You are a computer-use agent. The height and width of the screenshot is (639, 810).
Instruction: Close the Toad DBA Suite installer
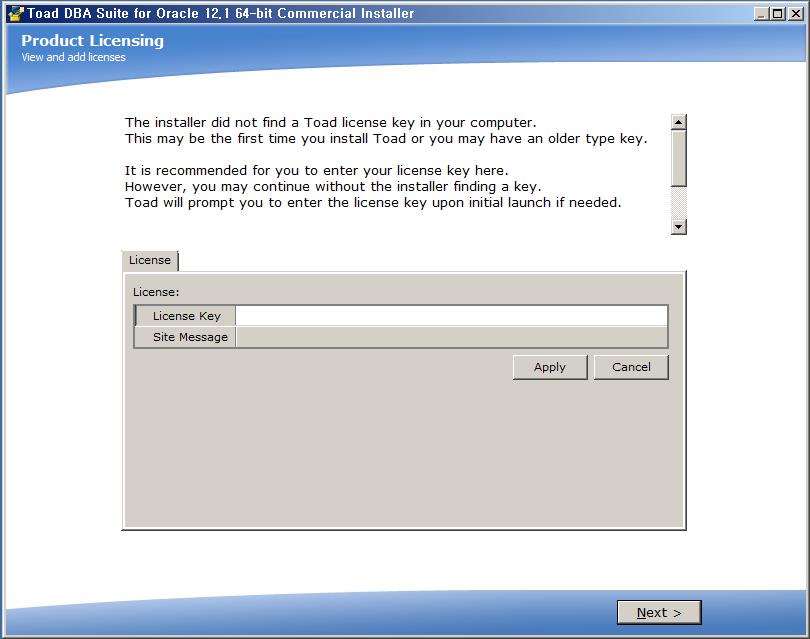coord(797,13)
